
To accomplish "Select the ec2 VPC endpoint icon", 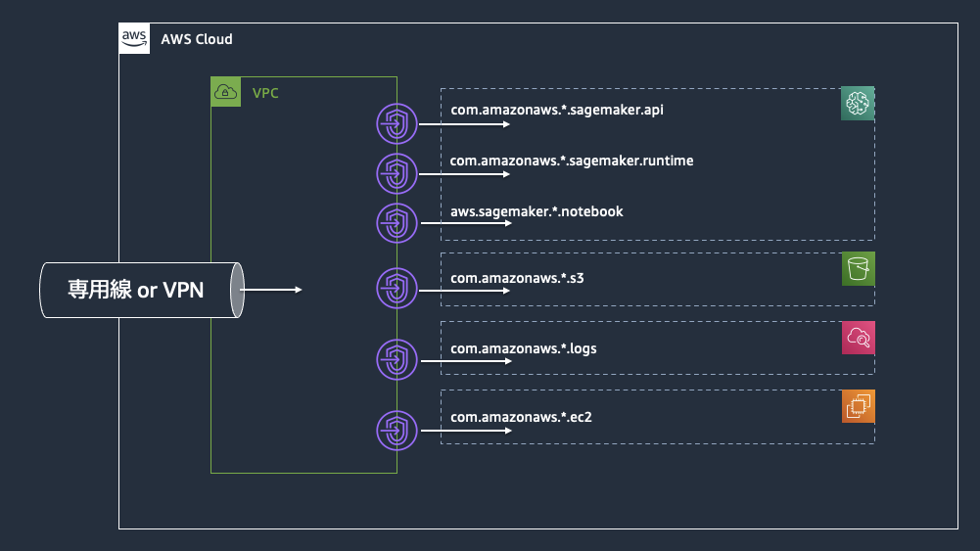I will [397, 431].
